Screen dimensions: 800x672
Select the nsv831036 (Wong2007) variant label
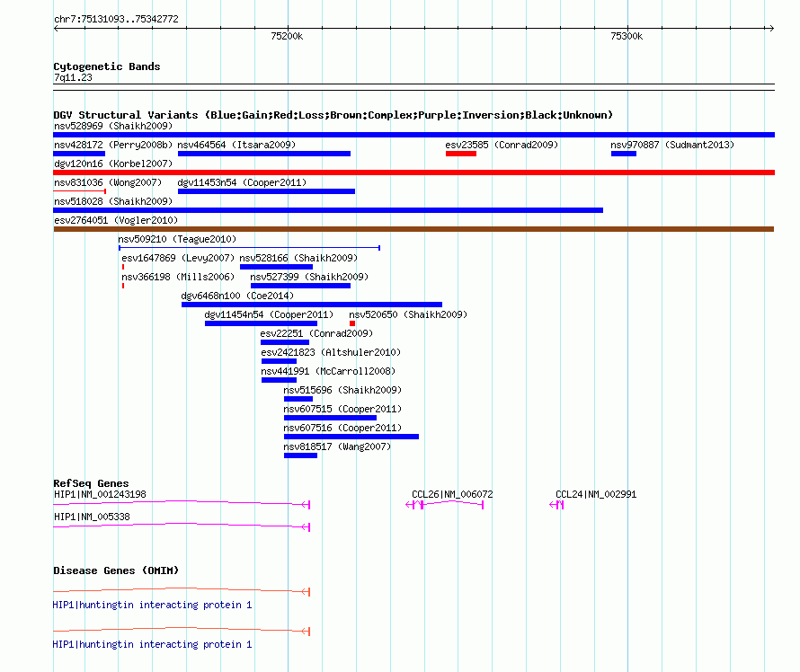(x=108, y=182)
